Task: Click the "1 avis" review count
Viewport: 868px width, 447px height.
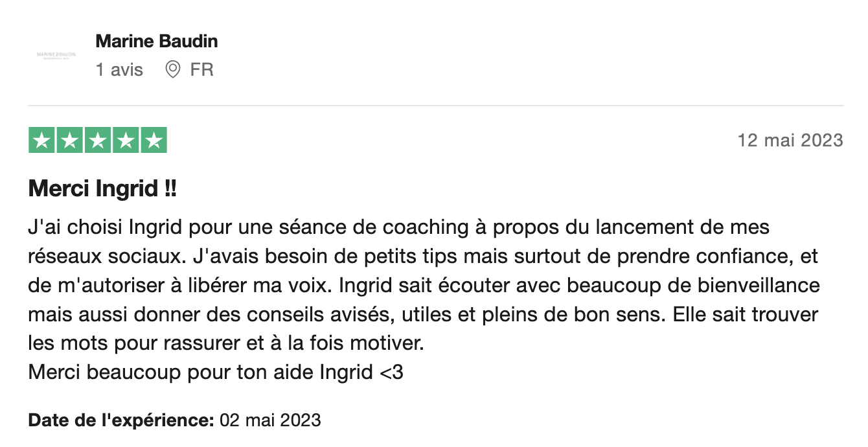Action: [119, 70]
